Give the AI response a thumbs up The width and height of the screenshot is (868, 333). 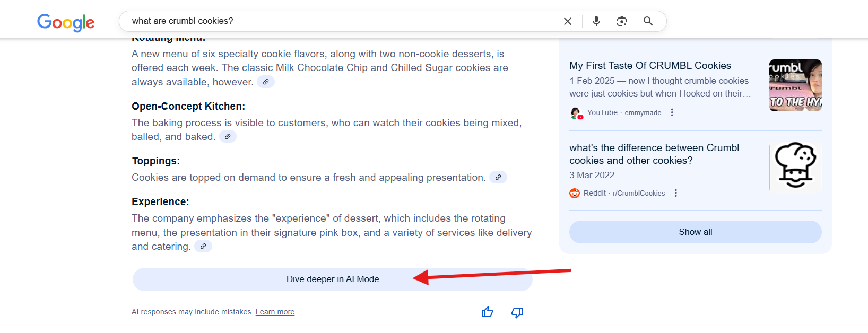pos(487,312)
